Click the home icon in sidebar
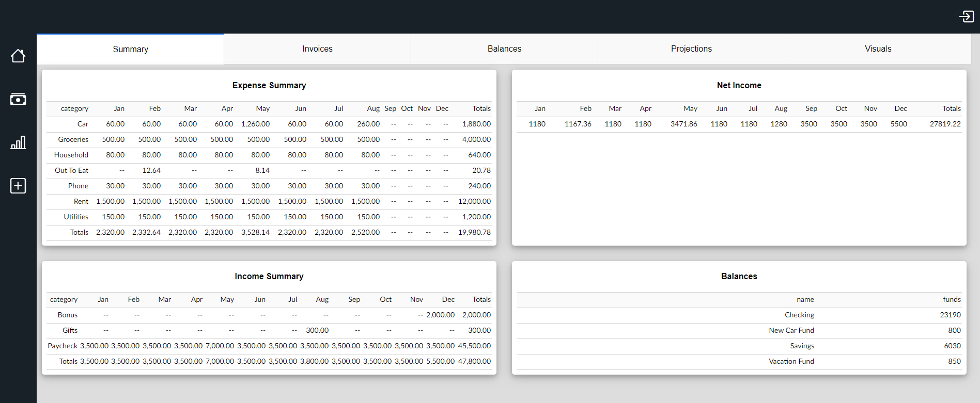 point(18,56)
